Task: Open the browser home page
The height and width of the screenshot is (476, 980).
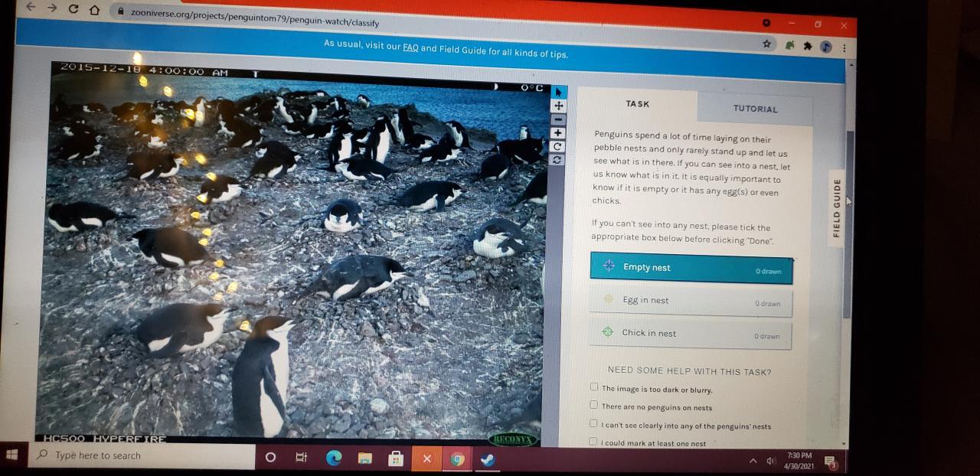Action: [95, 10]
